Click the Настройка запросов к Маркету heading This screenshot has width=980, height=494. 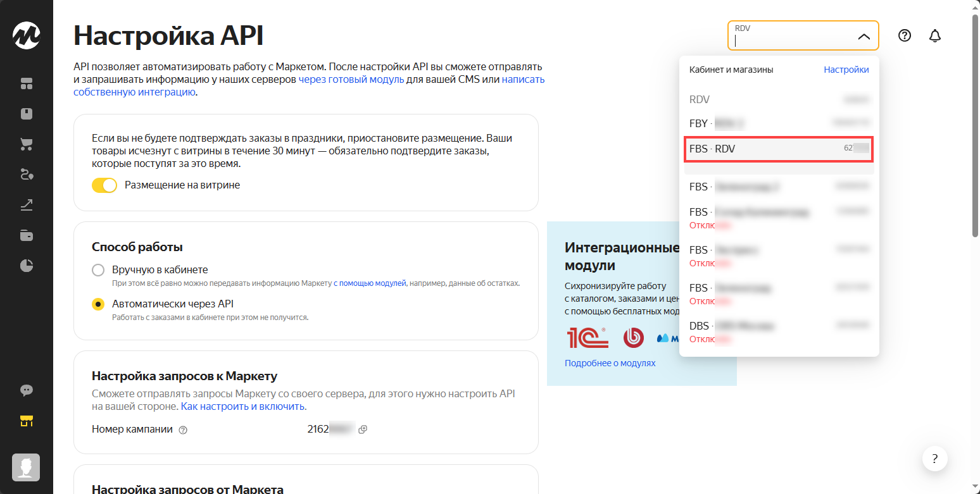185,376
